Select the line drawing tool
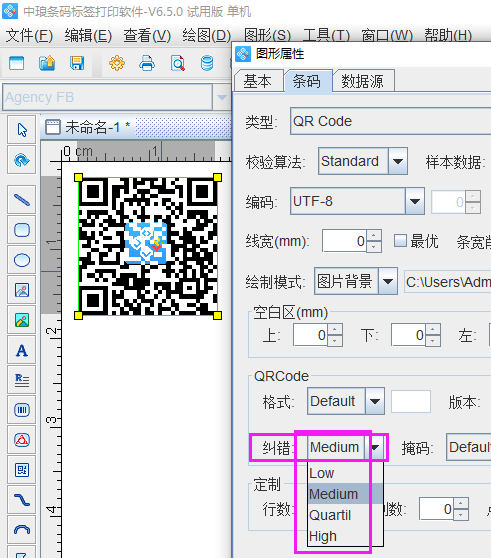Viewport: 491px width, 558px height. pos(22,200)
